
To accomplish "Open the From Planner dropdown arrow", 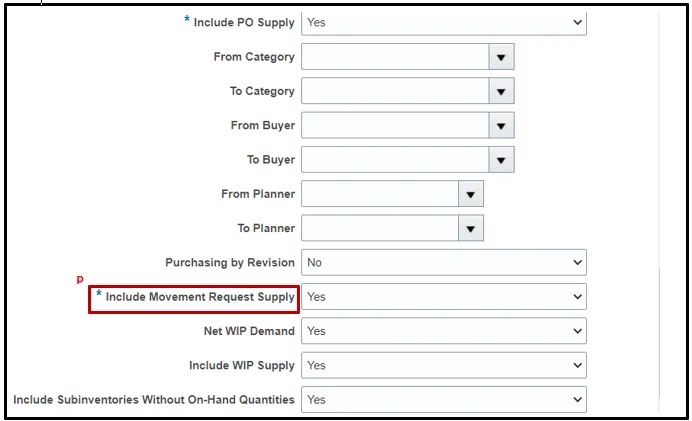I will (x=470, y=194).
